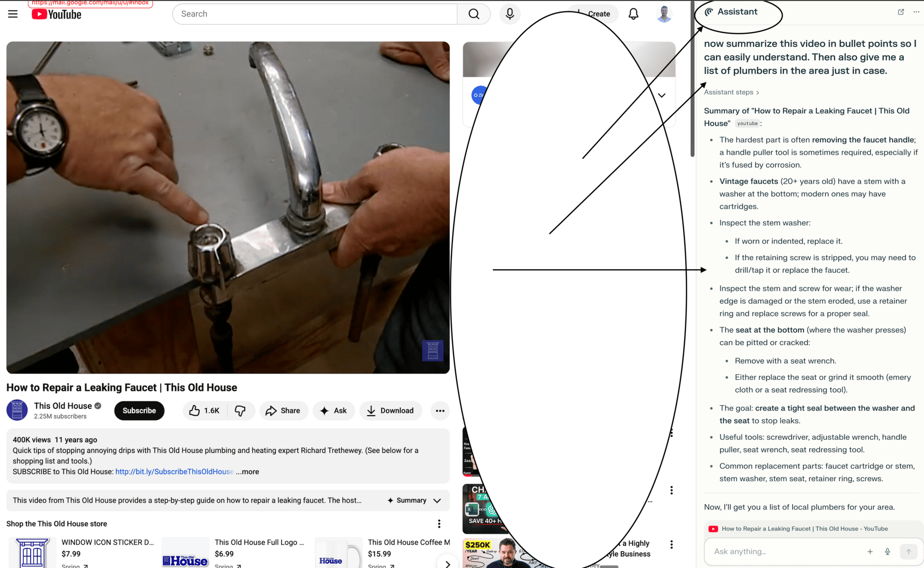Expand the video Summary chevron

coord(437,501)
